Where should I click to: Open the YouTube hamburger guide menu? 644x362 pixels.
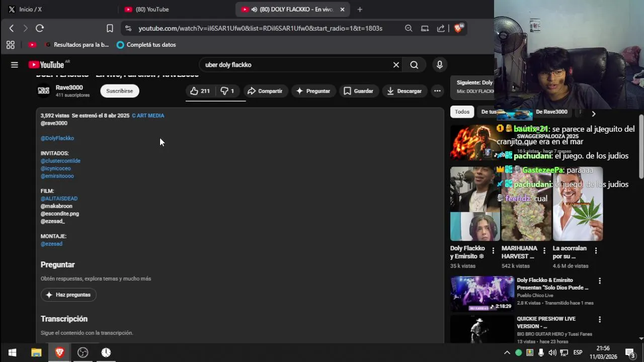15,65
